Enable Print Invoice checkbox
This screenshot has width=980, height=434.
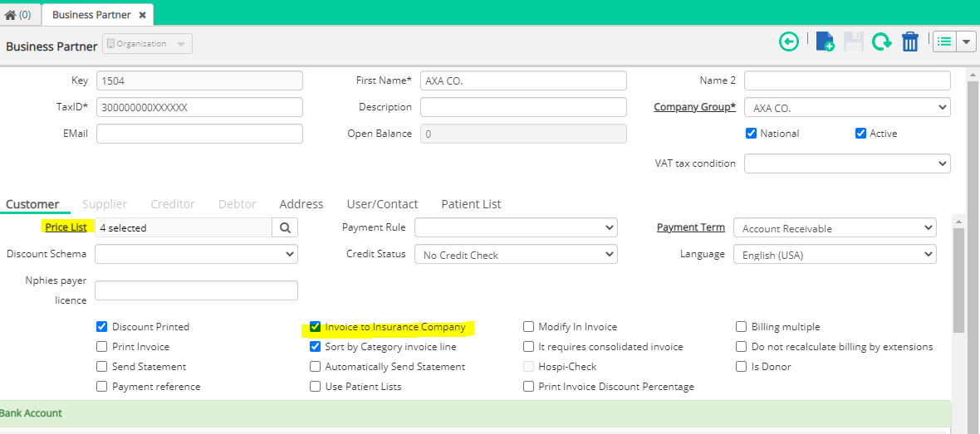102,347
